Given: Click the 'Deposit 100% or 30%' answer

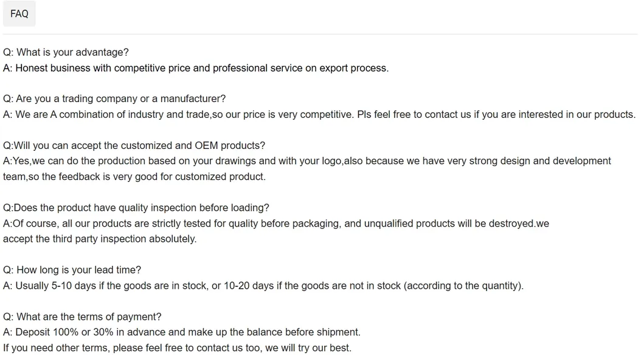Looking at the screenshot, I should (181, 332).
